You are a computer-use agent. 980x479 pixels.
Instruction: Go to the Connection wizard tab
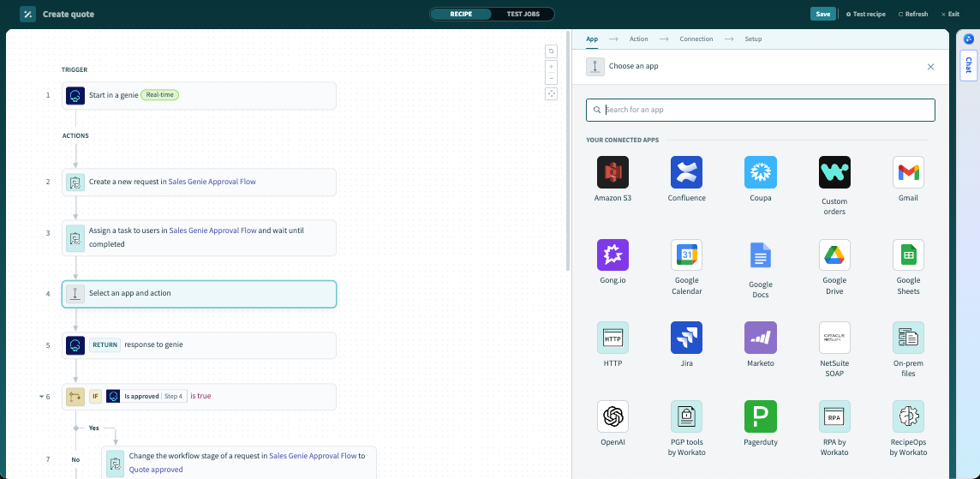coord(696,39)
